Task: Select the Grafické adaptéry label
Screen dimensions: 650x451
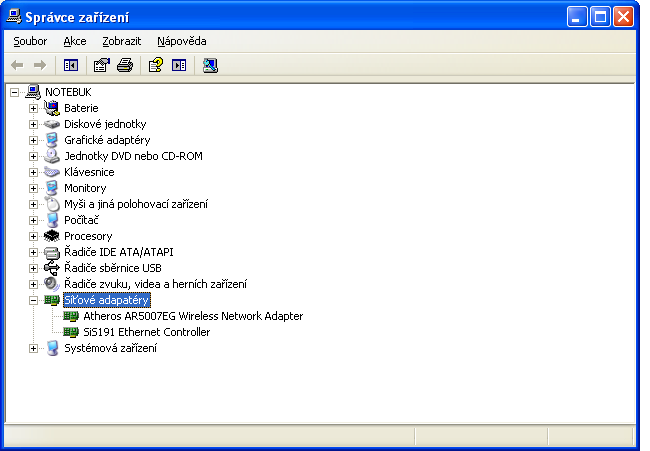Action: click(107, 140)
